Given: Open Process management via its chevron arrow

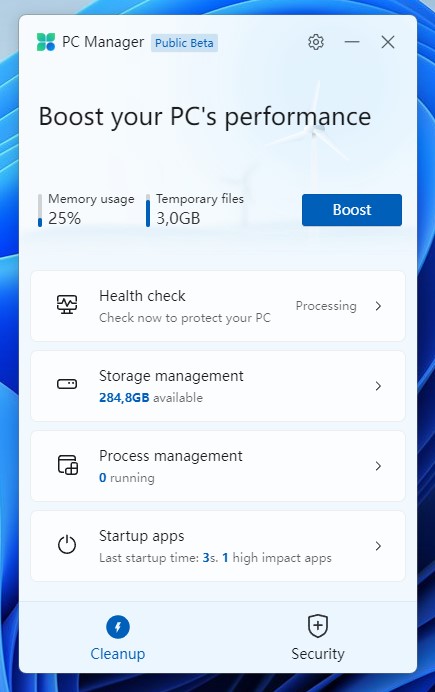Looking at the screenshot, I should (x=378, y=466).
